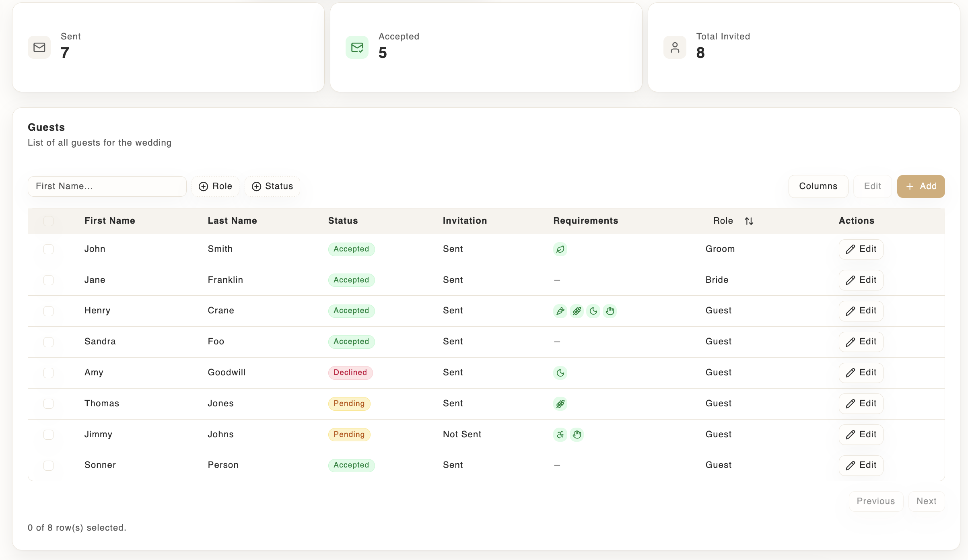This screenshot has width=968, height=560.
Task: Click the carrot dietary icon in Henry Crane's requirements
Action: coord(560,311)
